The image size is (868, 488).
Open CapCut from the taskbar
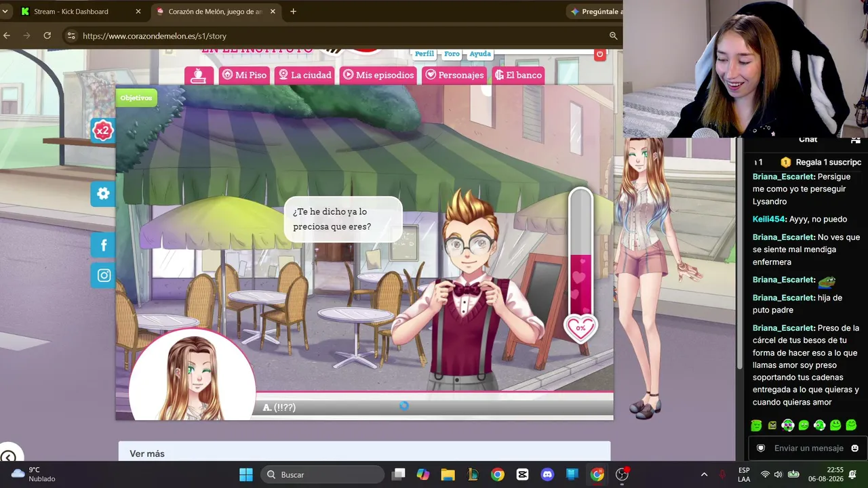point(522,474)
